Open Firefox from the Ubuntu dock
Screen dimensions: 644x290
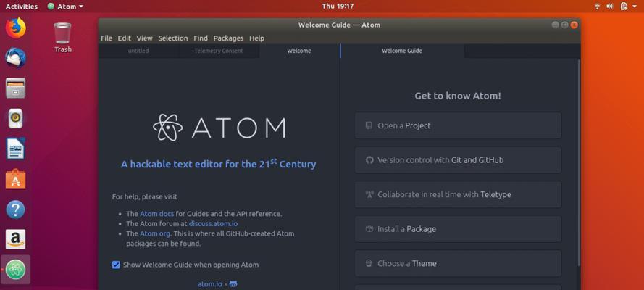click(x=16, y=28)
